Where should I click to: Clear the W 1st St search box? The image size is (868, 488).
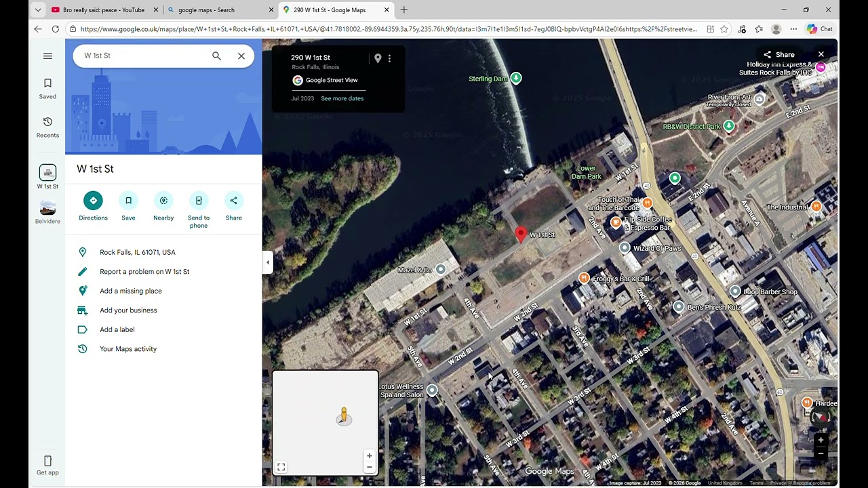point(241,56)
